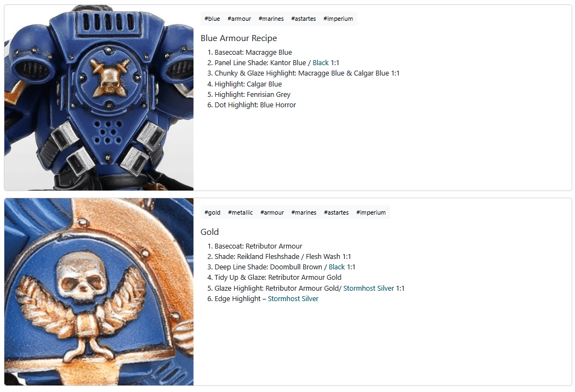Select the #metallic tag
The width and height of the screenshot is (575, 392).
[240, 212]
